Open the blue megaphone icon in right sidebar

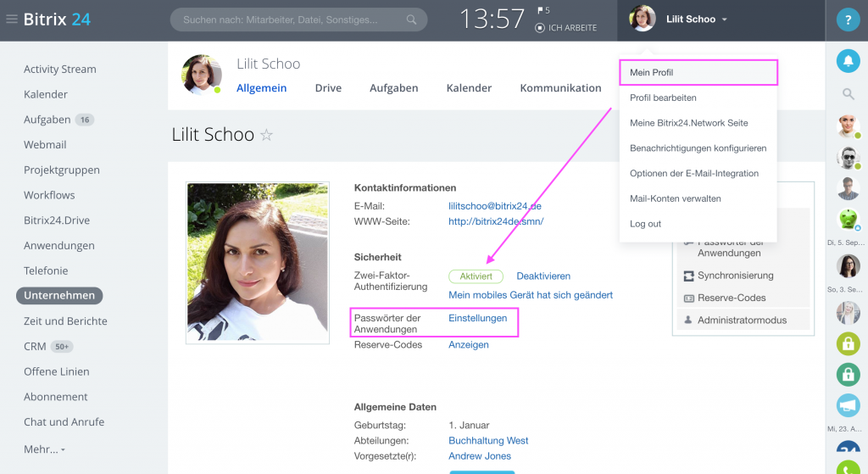848,405
